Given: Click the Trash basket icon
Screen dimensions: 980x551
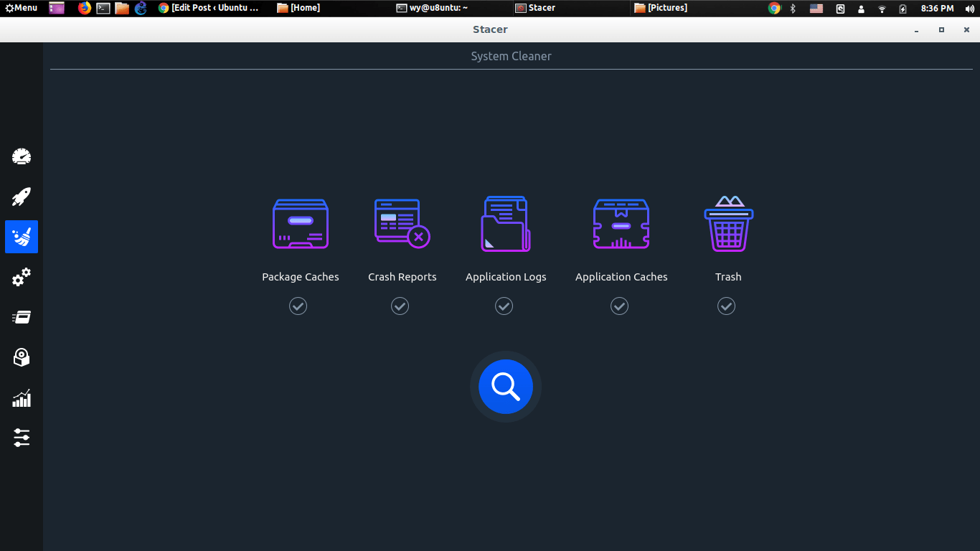Looking at the screenshot, I should 728,224.
